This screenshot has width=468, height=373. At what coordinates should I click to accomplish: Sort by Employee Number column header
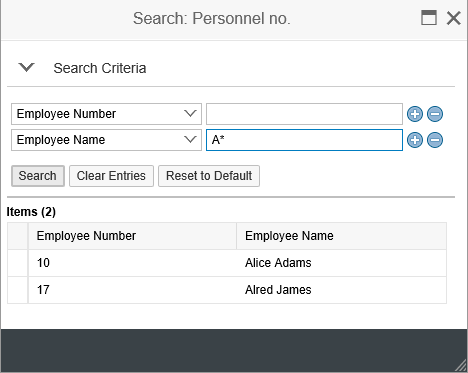point(132,236)
